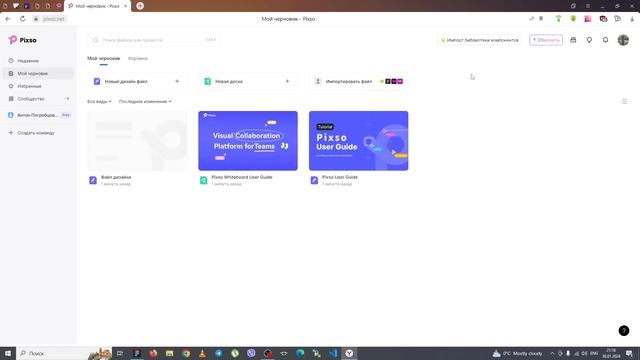The height and width of the screenshot is (360, 640).
Task: Open the help question mark button
Action: click(624, 331)
